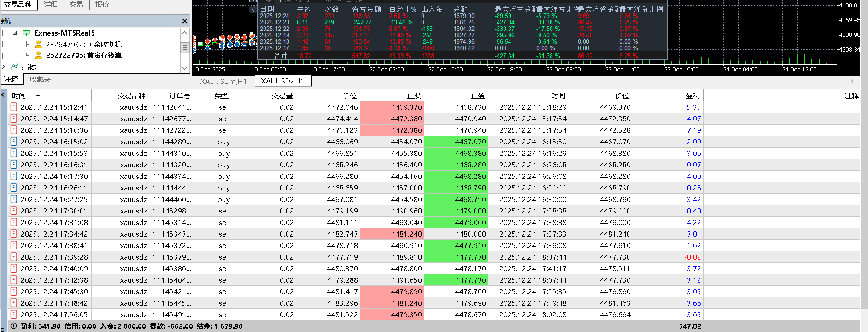Screen dimensions: 868x332
Task: Expand the 指标 tree node
Action: [3, 66]
